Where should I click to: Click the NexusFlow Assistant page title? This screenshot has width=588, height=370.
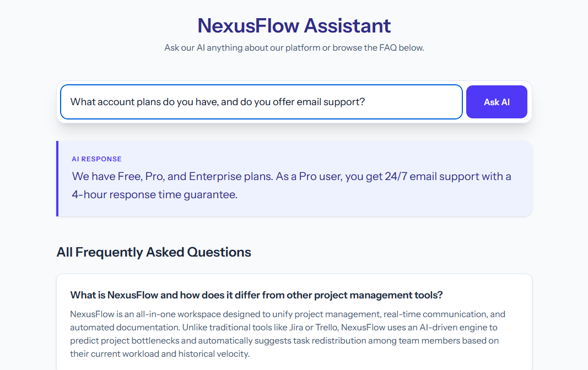click(x=294, y=25)
